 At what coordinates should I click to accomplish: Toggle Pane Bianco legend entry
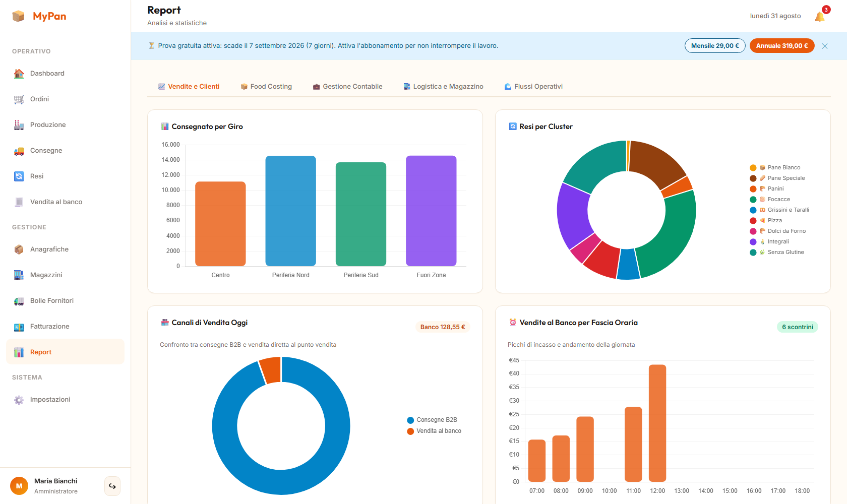(x=775, y=168)
